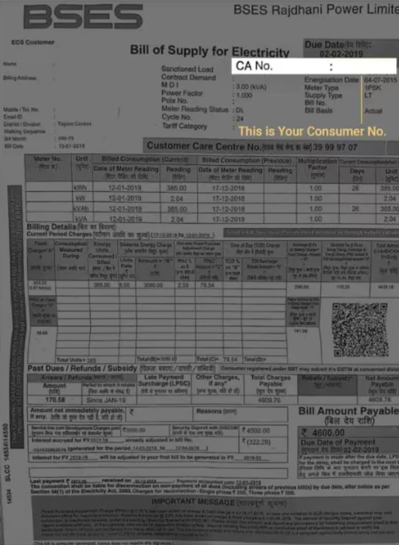The image size is (399, 545).
Task: Click the 'Due Date of Payment' label
Action: coord(338,442)
